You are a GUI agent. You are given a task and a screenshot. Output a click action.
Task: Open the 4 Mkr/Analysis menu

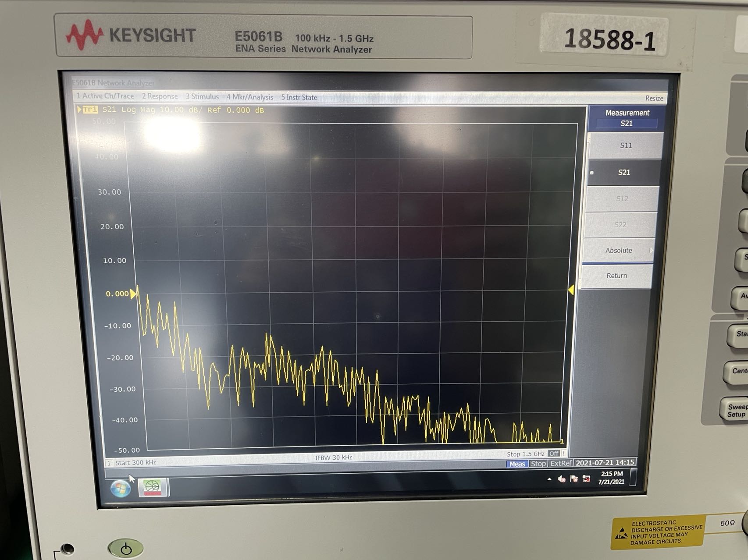pyautogui.click(x=249, y=97)
